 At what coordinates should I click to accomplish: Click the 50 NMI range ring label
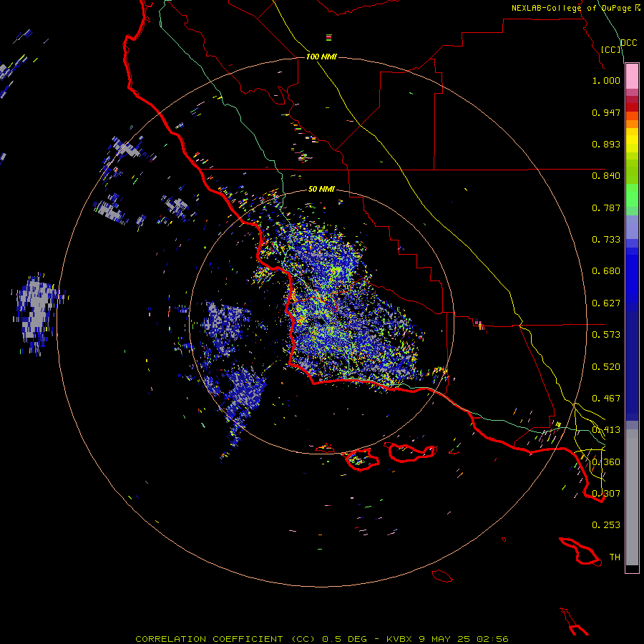click(x=321, y=189)
